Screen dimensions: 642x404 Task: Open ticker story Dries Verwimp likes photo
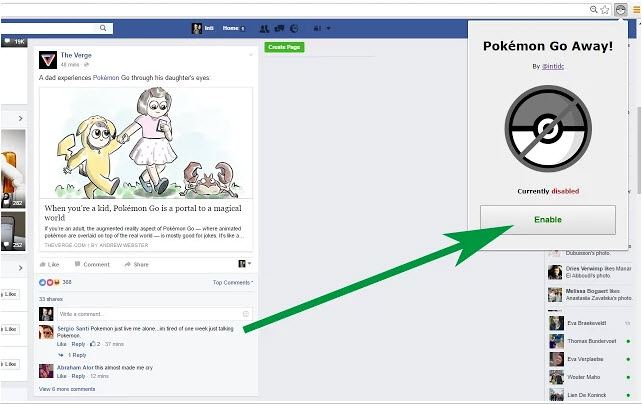(590, 272)
